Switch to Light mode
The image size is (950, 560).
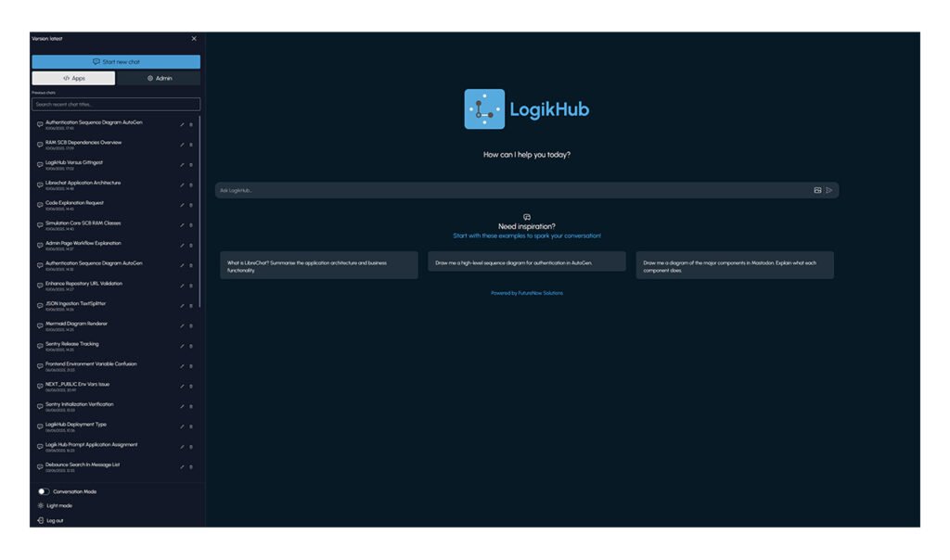tap(55, 505)
